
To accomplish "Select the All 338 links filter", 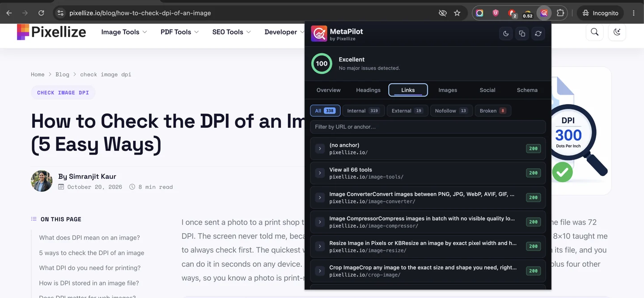I will [x=325, y=110].
